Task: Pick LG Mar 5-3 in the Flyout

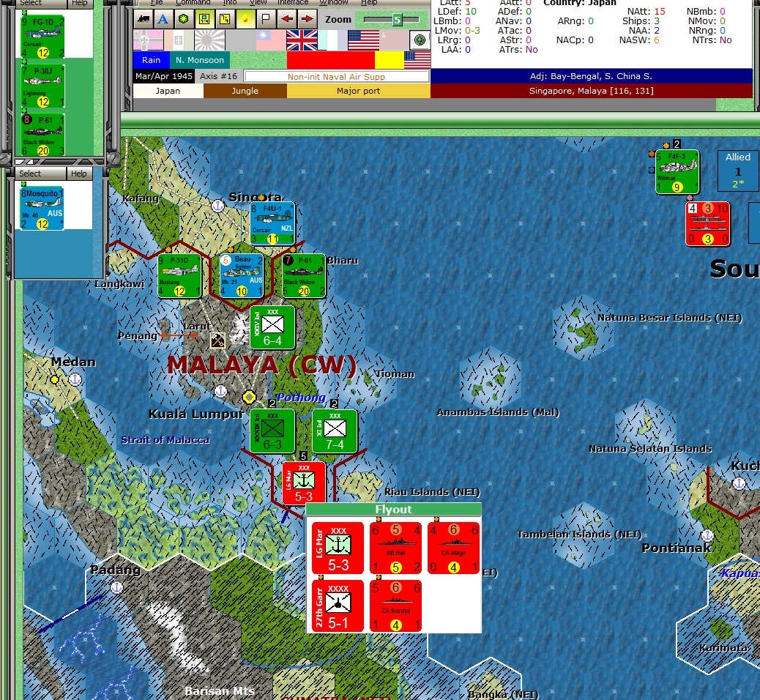Action: pos(338,548)
